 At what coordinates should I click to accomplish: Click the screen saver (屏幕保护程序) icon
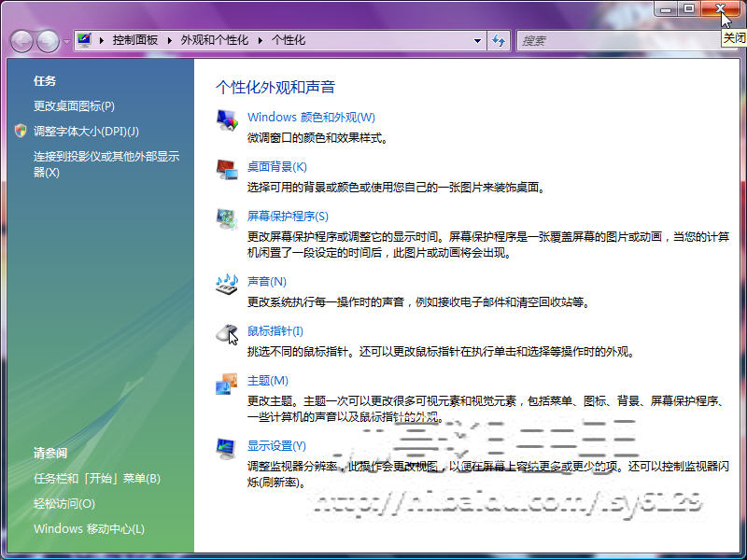click(x=227, y=219)
